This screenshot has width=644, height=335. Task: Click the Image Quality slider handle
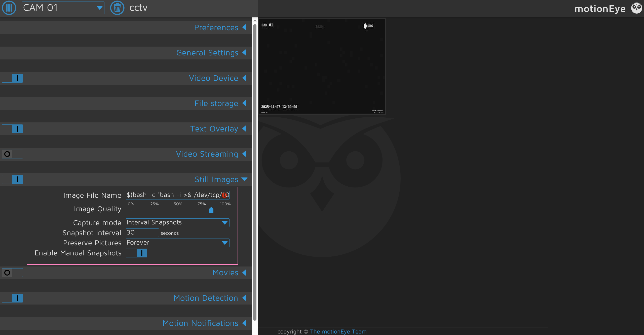pyautogui.click(x=211, y=210)
